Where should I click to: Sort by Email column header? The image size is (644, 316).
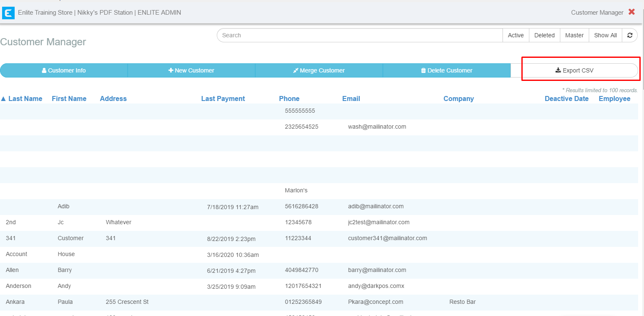tap(351, 99)
